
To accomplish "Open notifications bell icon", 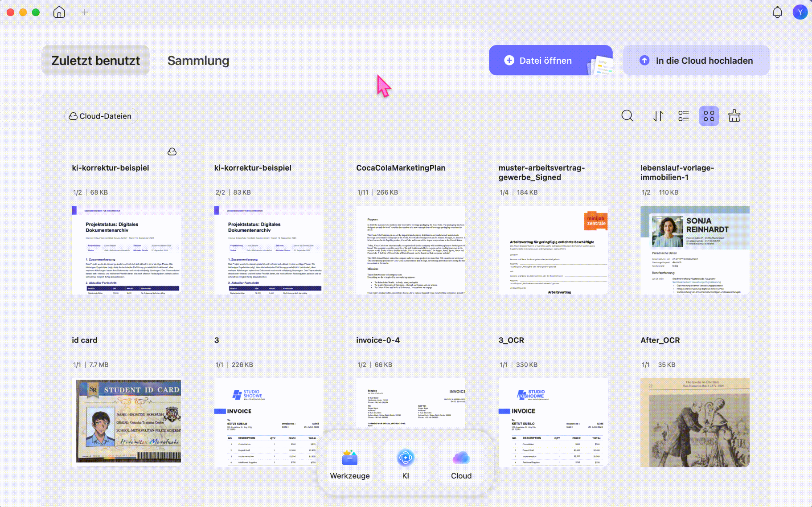I will 777,12.
